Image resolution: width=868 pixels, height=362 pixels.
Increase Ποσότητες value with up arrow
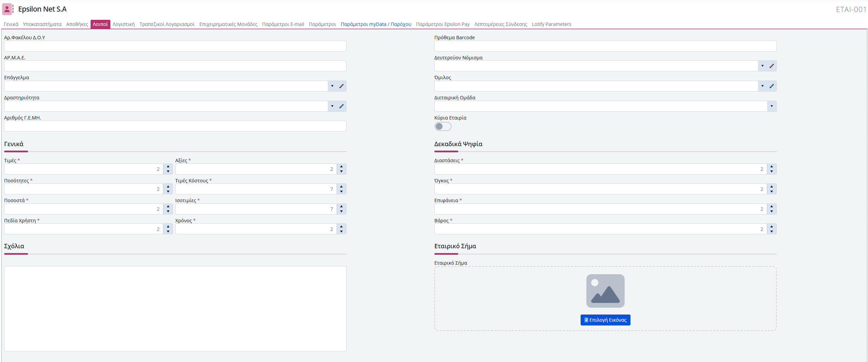[168, 187]
